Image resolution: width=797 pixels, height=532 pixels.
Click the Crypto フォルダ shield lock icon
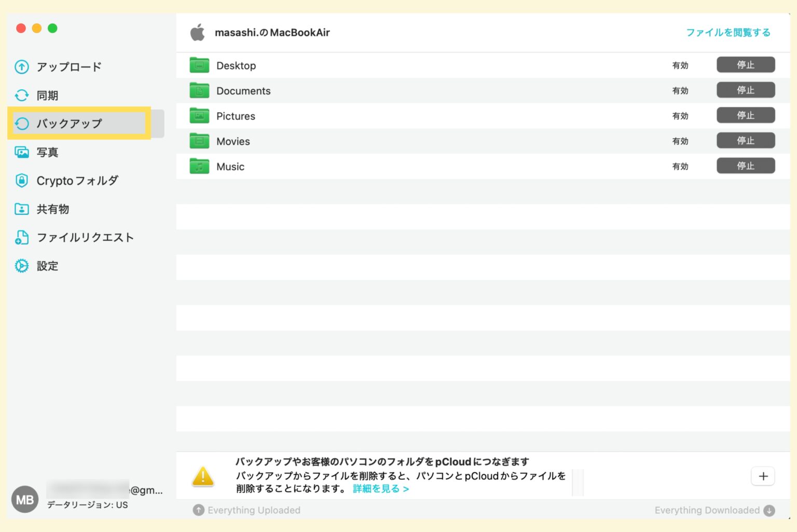(x=22, y=181)
